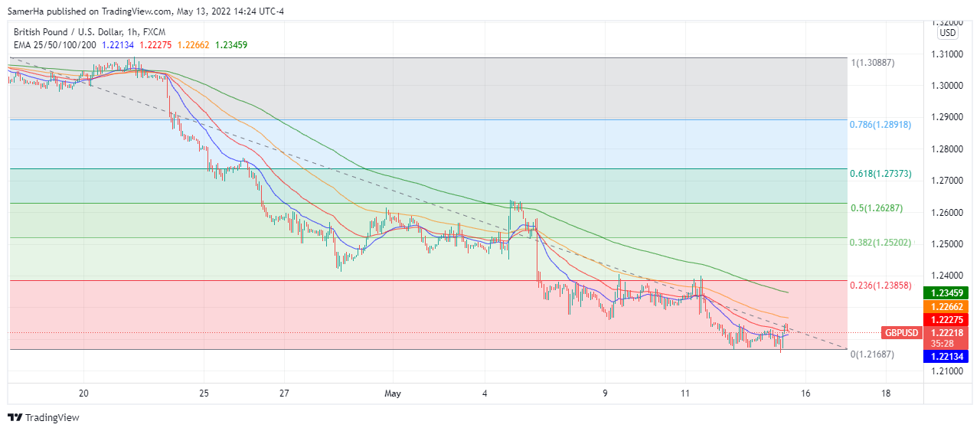The width and height of the screenshot is (980, 431).
Task: Select the EMA 25/50/100/200 indicator legend
Action: point(54,45)
